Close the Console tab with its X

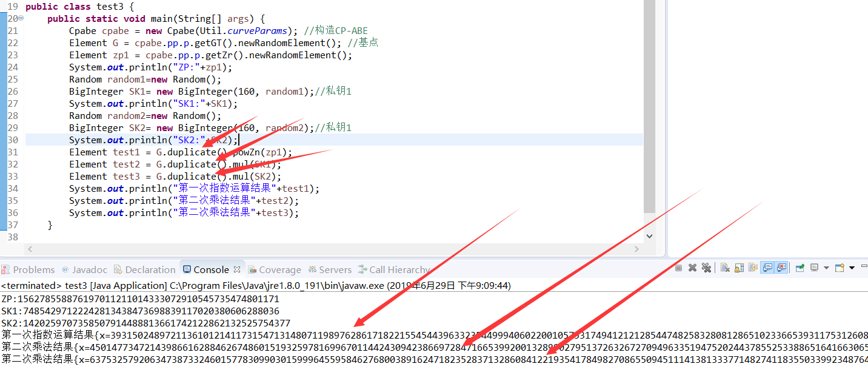(x=237, y=269)
